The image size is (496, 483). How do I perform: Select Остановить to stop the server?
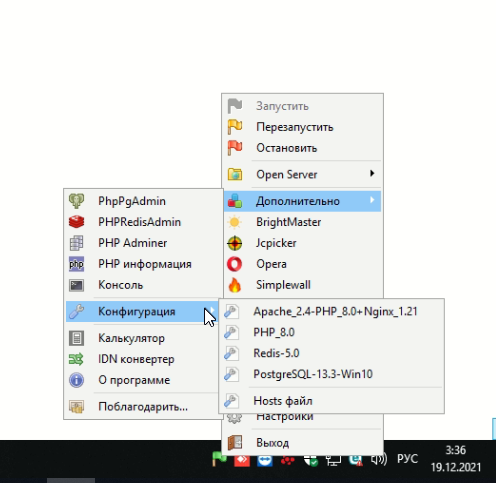coord(302,148)
